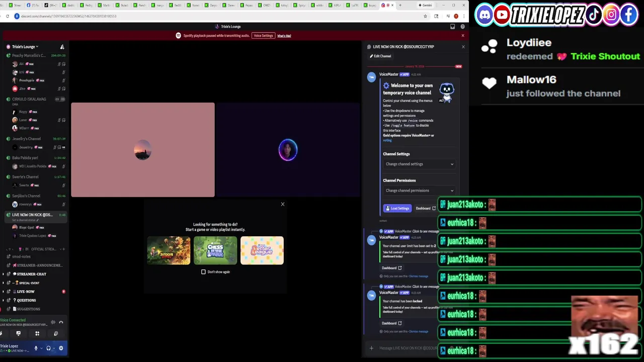Close the 'Looking for something to do?' prompt
The image size is (644, 362).
click(x=283, y=204)
